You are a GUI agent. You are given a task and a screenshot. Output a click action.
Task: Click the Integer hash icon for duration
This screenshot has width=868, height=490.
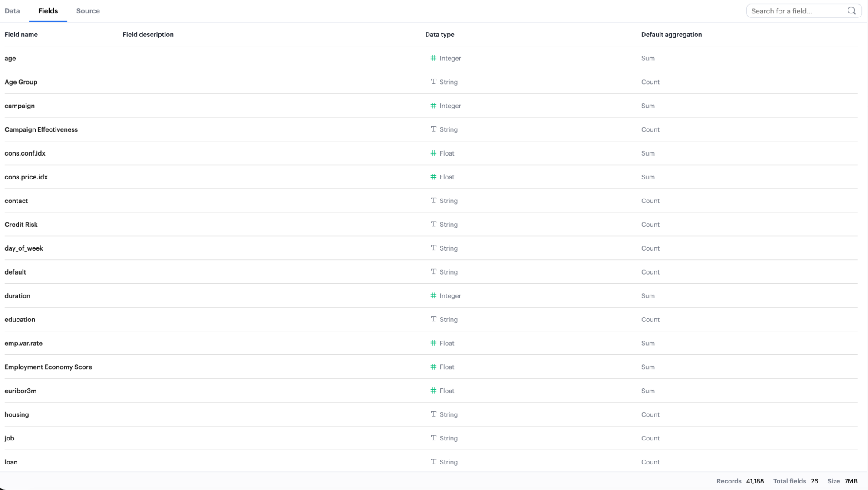[x=433, y=296]
